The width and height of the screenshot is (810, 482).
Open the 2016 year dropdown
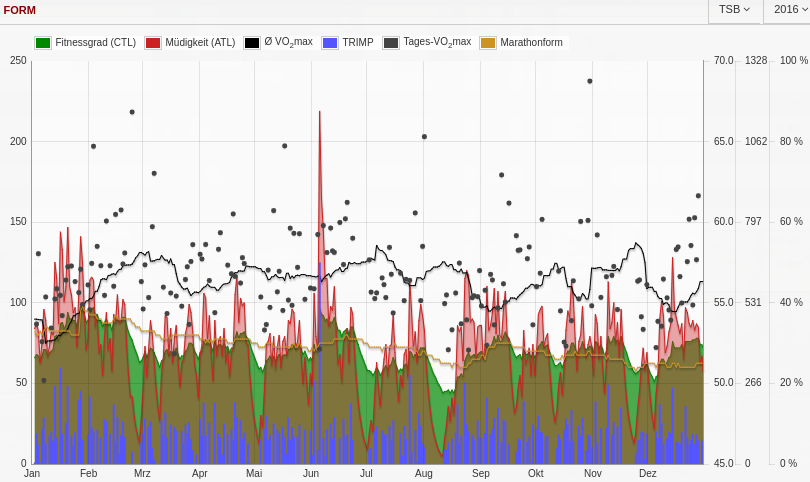pos(790,10)
